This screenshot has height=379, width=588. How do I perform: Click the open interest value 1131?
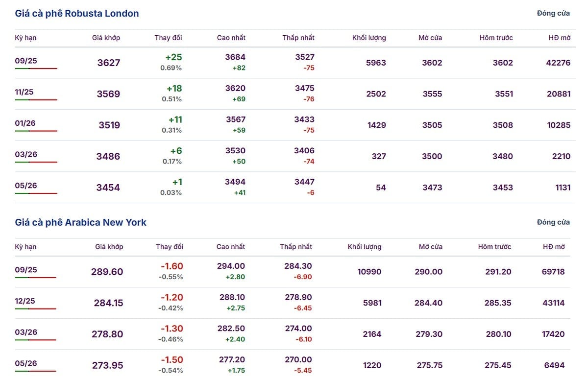(x=562, y=188)
